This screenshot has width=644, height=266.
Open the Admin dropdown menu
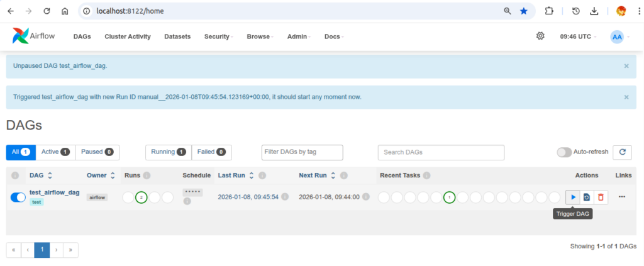tap(299, 36)
